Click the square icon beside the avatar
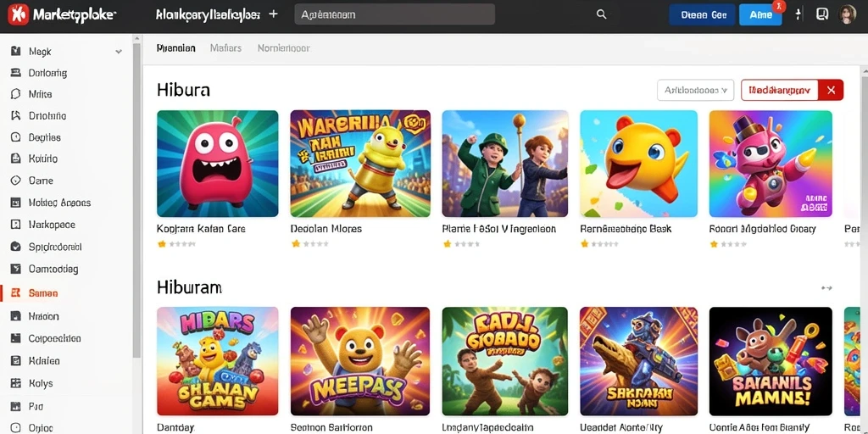Screen dimensions: 868x434 tap(822, 14)
